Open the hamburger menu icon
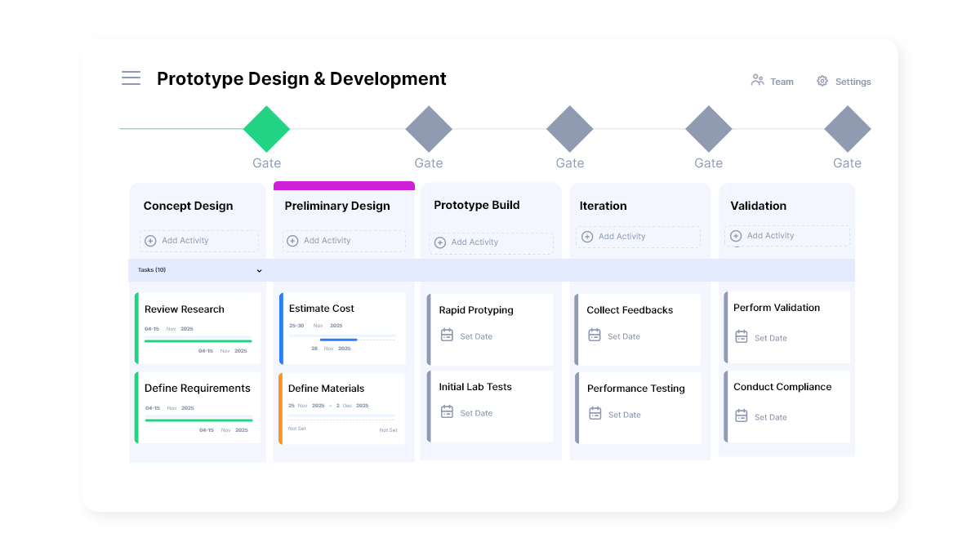 click(x=131, y=78)
